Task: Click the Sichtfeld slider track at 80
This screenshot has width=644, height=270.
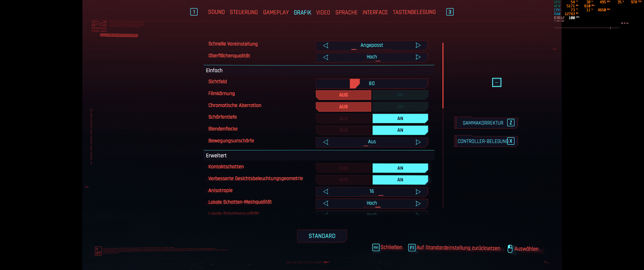Action: (x=372, y=83)
